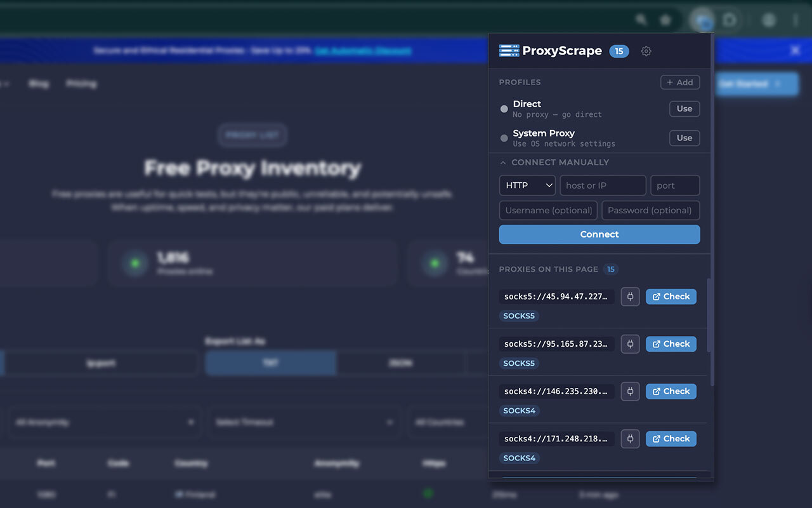Click the browser zoom magnifier icon
Screen dimensions: 812x508
(641, 20)
